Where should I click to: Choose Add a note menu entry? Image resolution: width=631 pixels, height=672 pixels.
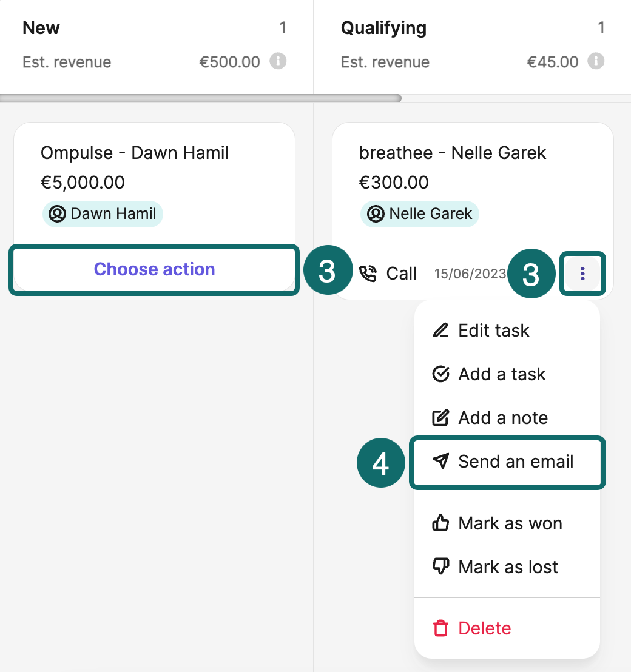[x=503, y=418]
